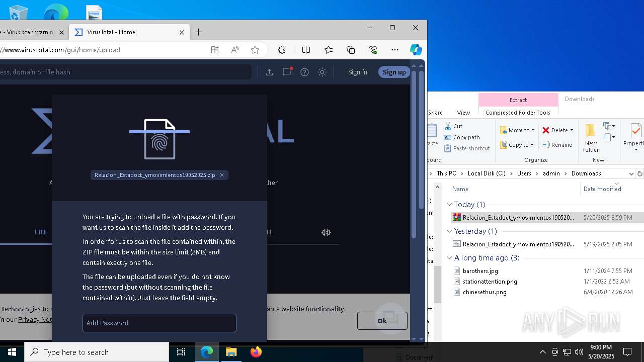
Task: Open a new browser tab
Action: click(x=199, y=32)
